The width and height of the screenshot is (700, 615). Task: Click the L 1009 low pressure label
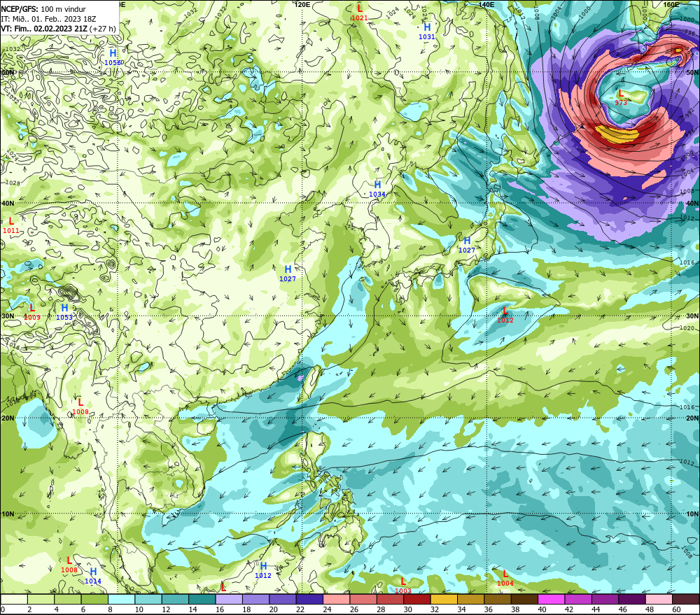point(31,313)
